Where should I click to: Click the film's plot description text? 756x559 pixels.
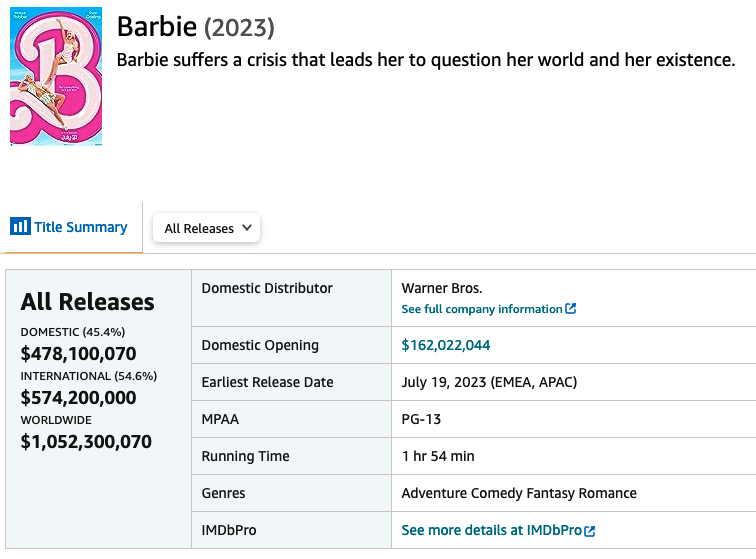pyautogui.click(x=426, y=60)
